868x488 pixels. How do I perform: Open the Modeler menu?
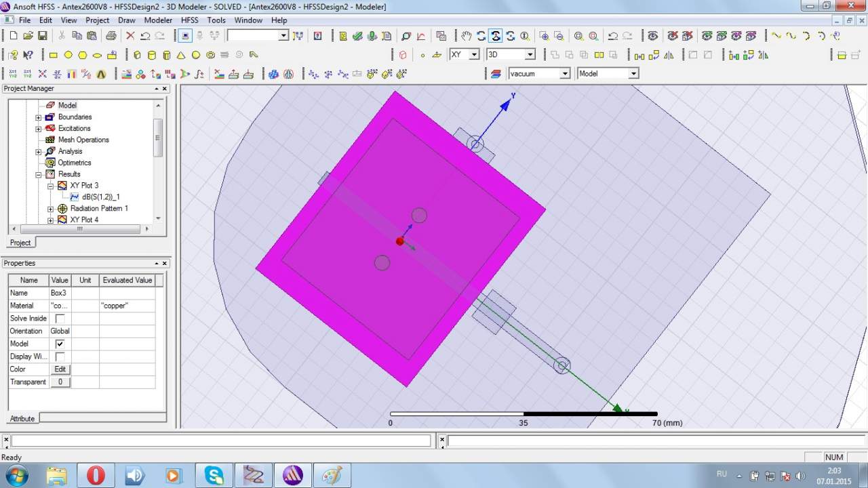coord(158,20)
